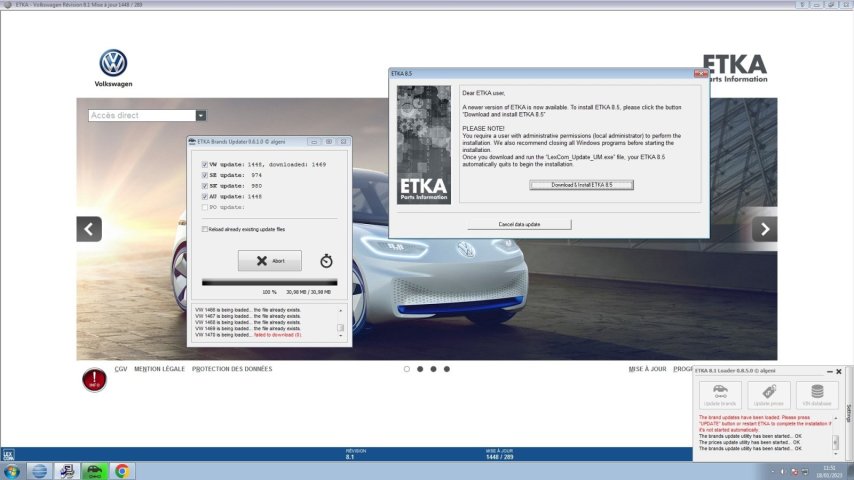Click the ETKA gears artwork in dialog

point(424,145)
